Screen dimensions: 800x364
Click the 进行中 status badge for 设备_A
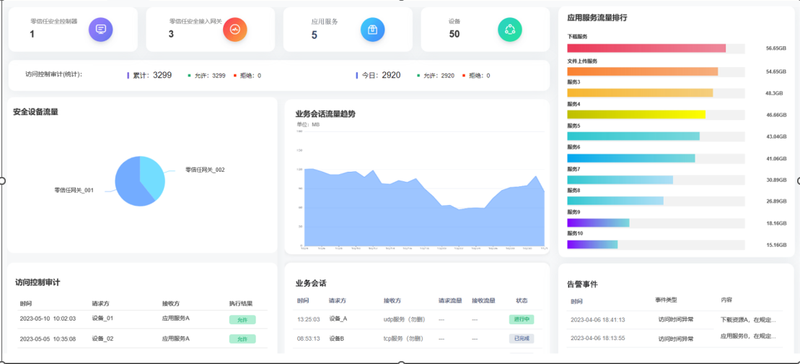click(521, 320)
